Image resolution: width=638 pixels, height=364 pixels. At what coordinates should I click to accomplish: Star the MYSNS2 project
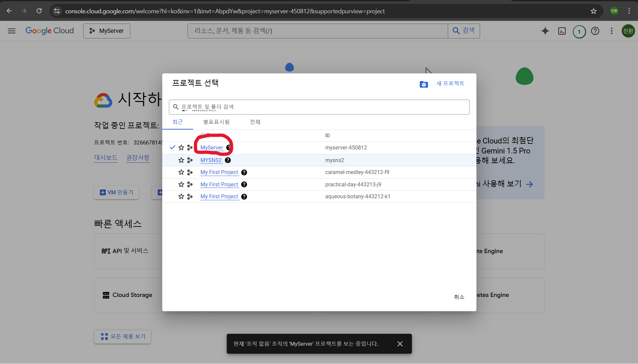[x=181, y=160]
